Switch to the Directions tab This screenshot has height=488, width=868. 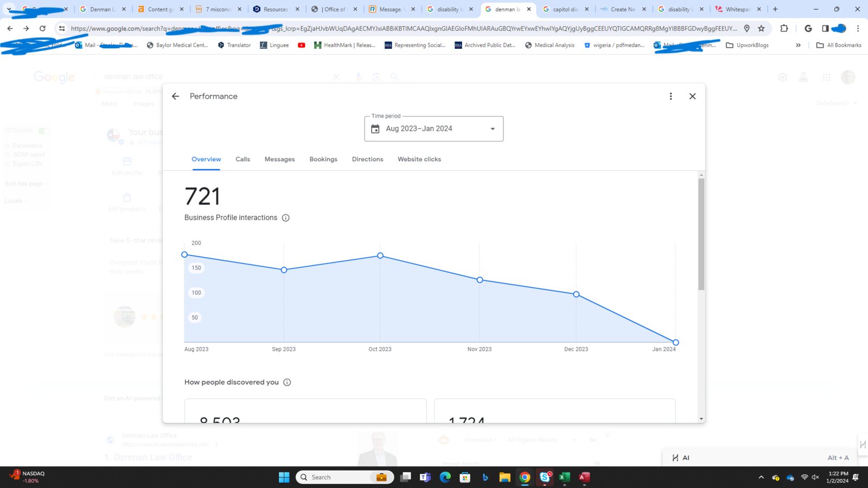coord(367,159)
